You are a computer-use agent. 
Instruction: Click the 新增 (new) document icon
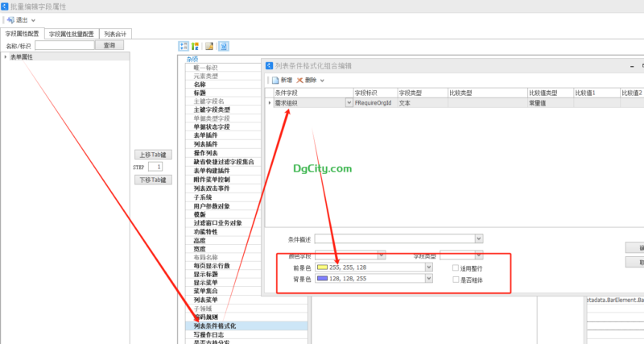275,80
